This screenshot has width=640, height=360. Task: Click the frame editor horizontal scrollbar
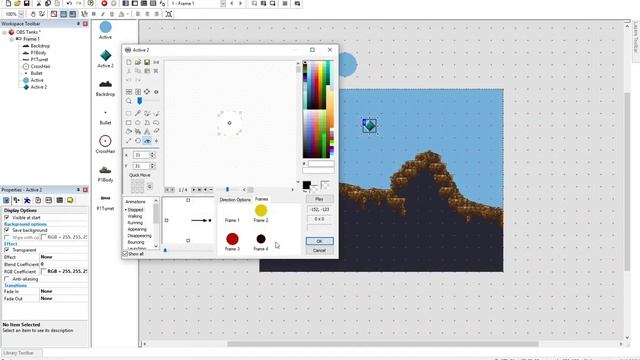(268, 189)
